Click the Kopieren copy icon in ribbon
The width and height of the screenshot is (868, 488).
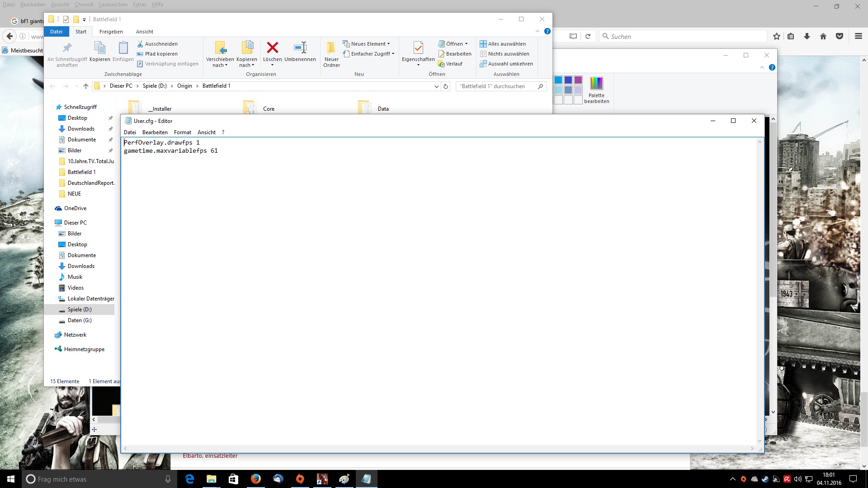click(x=100, y=48)
